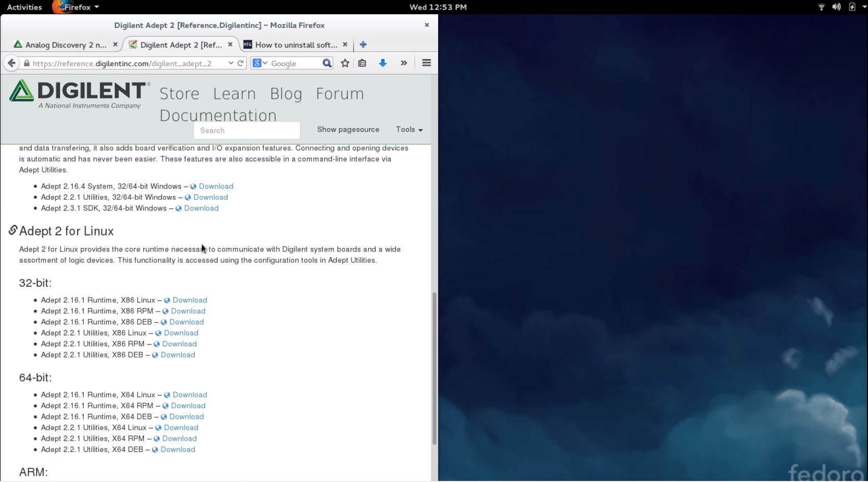Click the padlock site identity icon

[27, 63]
